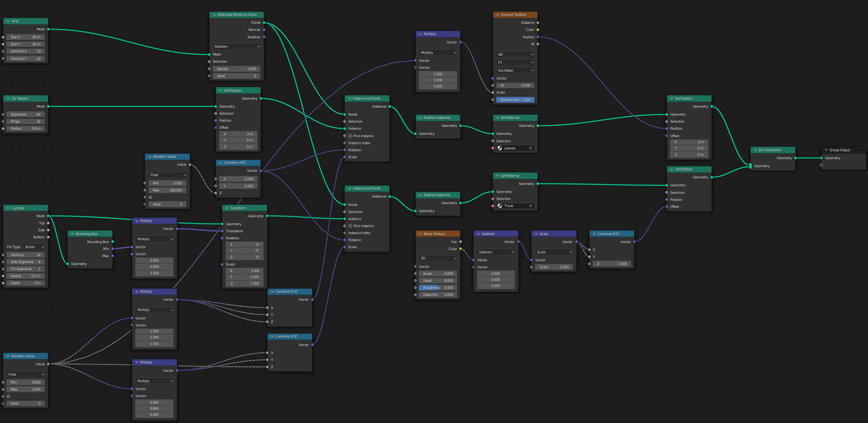The height and width of the screenshot is (423, 868).
Task: Collapse the Bounding Box node chevron
Action: pos(73,234)
